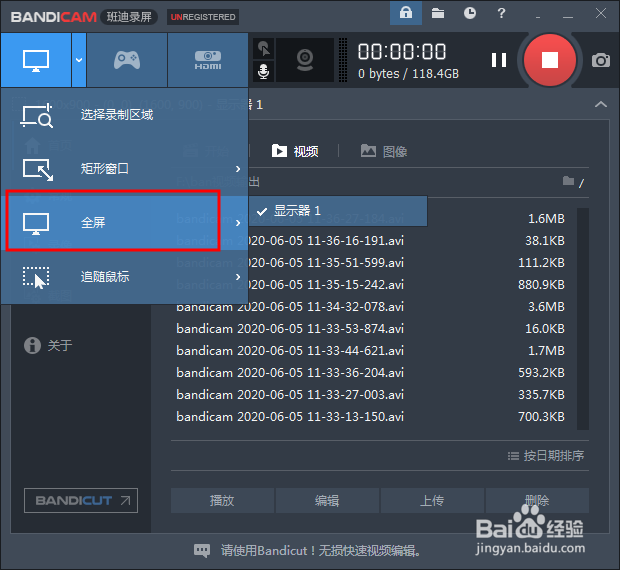Open the screen mode dropdown arrow

[x=79, y=60]
